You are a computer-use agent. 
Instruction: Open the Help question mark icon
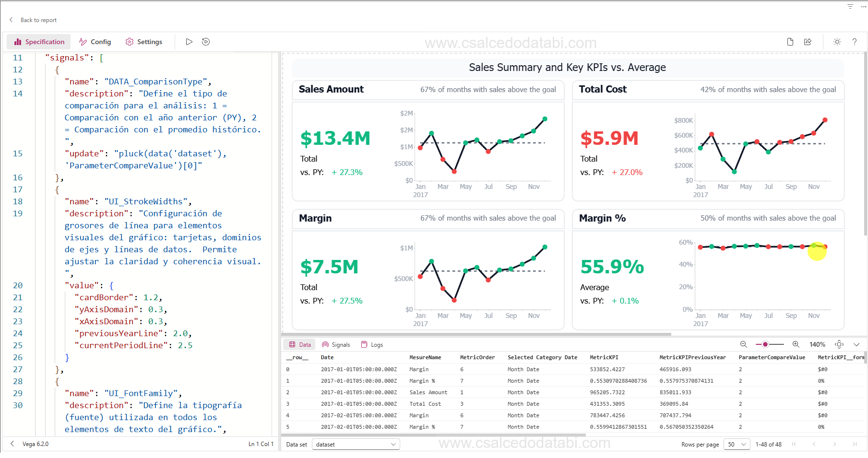coord(855,42)
